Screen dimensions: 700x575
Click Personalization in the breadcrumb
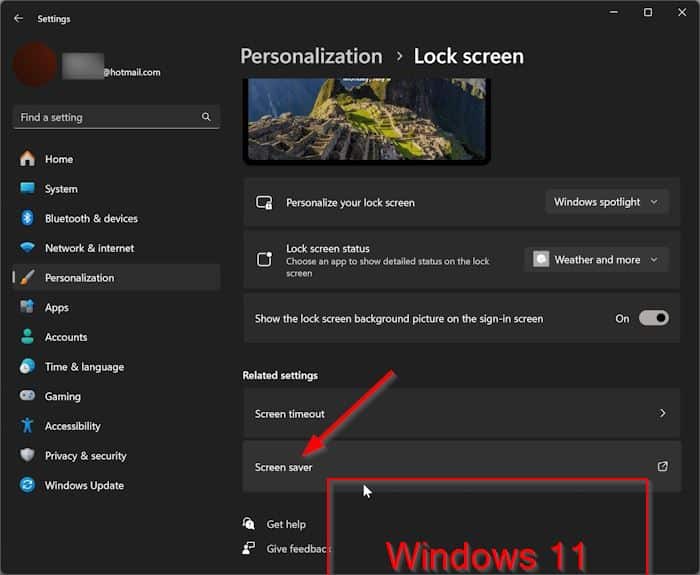pos(311,56)
